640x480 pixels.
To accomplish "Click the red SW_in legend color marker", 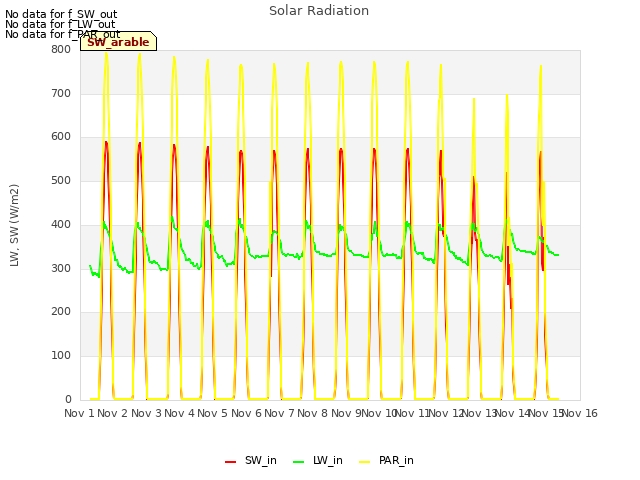I will [x=230, y=462].
